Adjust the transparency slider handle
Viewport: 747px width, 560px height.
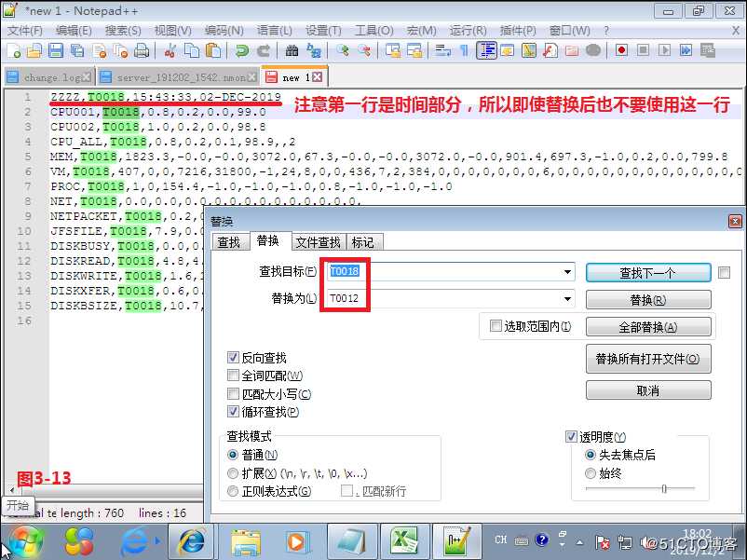coord(664,488)
